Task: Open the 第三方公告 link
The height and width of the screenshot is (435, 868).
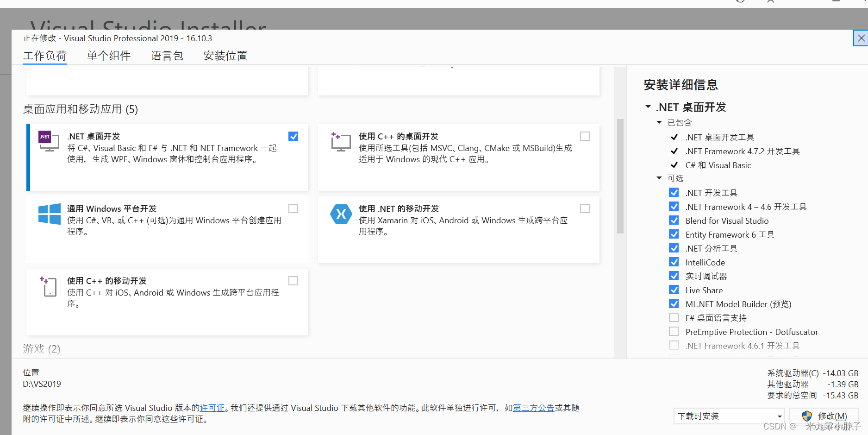Action: pos(533,408)
